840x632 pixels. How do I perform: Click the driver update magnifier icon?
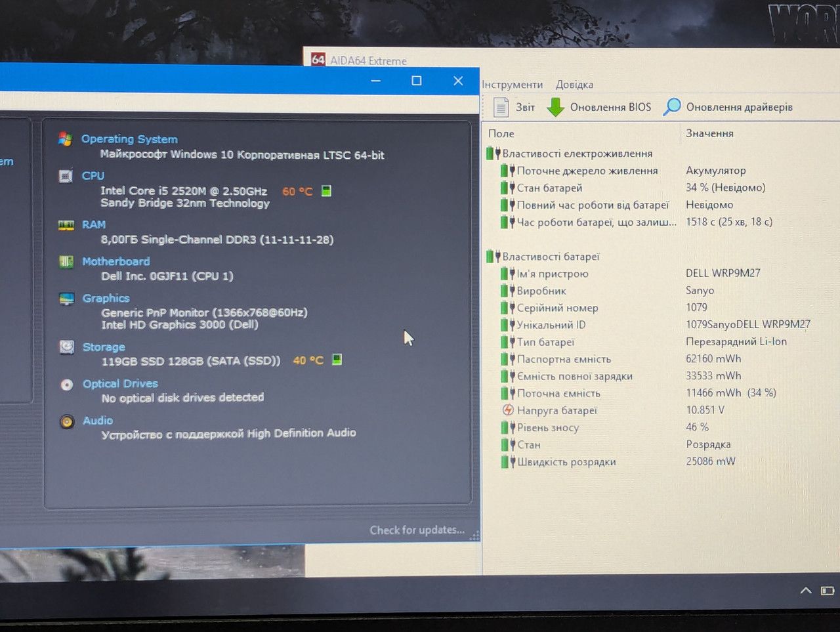click(x=672, y=107)
